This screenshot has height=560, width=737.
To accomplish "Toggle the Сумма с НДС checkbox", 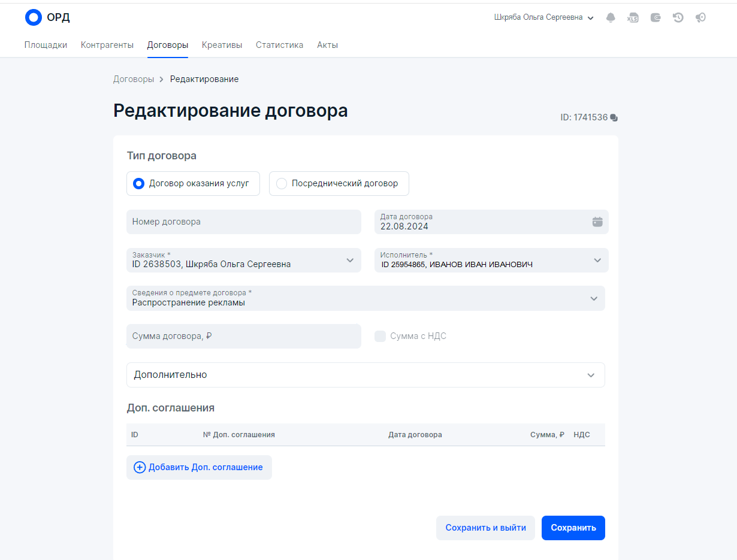I will tap(380, 336).
